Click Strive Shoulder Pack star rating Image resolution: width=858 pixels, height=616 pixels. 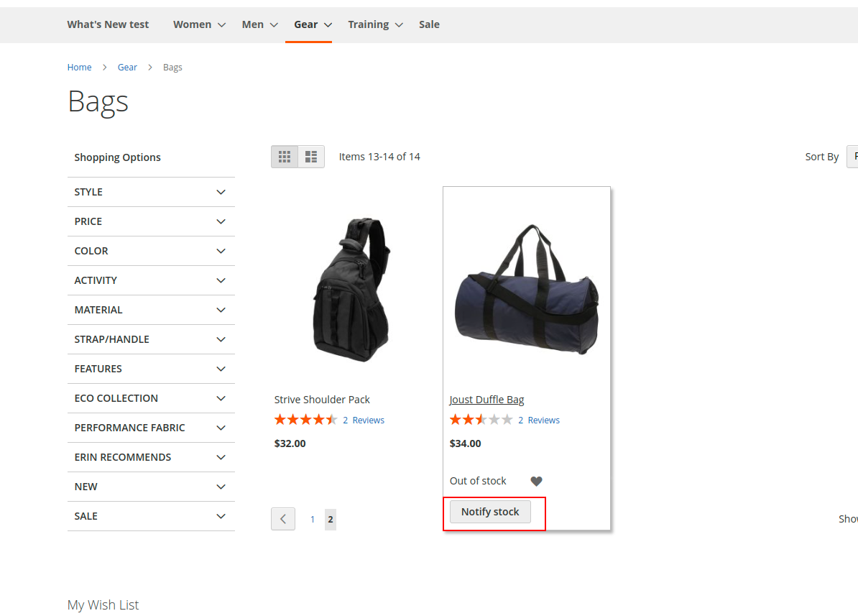click(305, 420)
